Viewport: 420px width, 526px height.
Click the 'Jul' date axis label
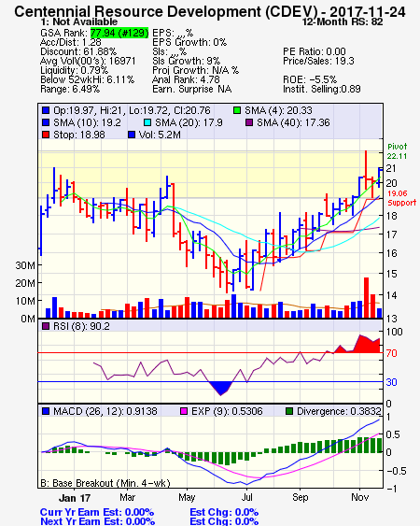click(x=246, y=497)
